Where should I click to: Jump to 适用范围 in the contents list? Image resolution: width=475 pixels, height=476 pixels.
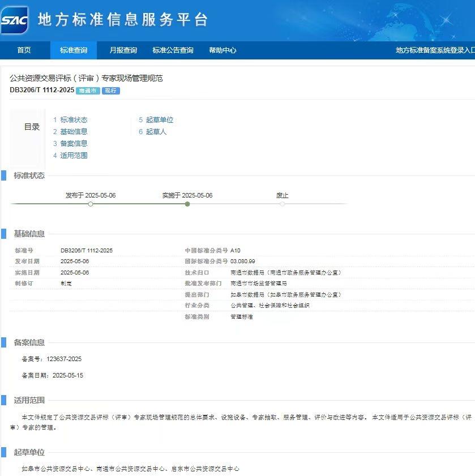pos(74,156)
